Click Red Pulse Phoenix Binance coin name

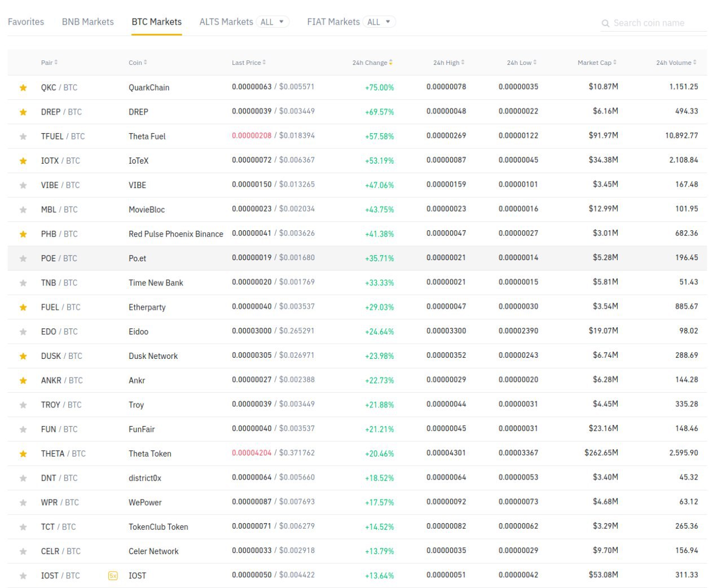pyautogui.click(x=176, y=234)
